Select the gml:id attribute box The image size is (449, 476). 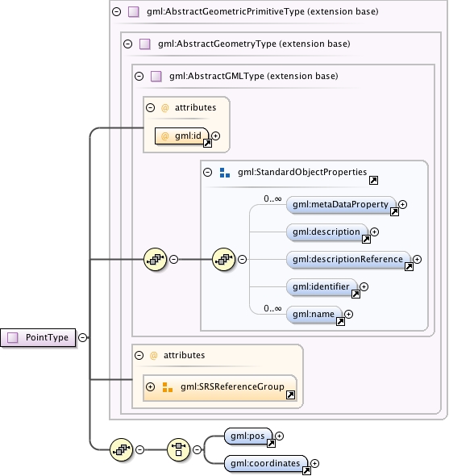pos(181,136)
